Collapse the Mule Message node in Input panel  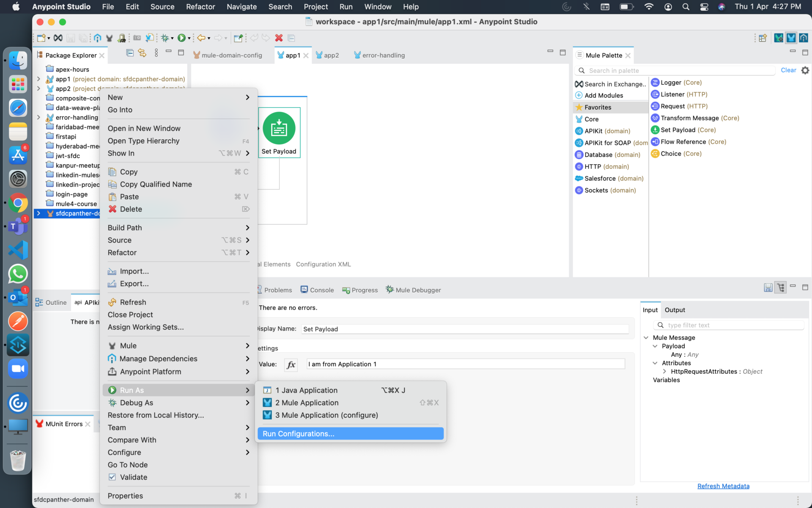[x=646, y=337]
